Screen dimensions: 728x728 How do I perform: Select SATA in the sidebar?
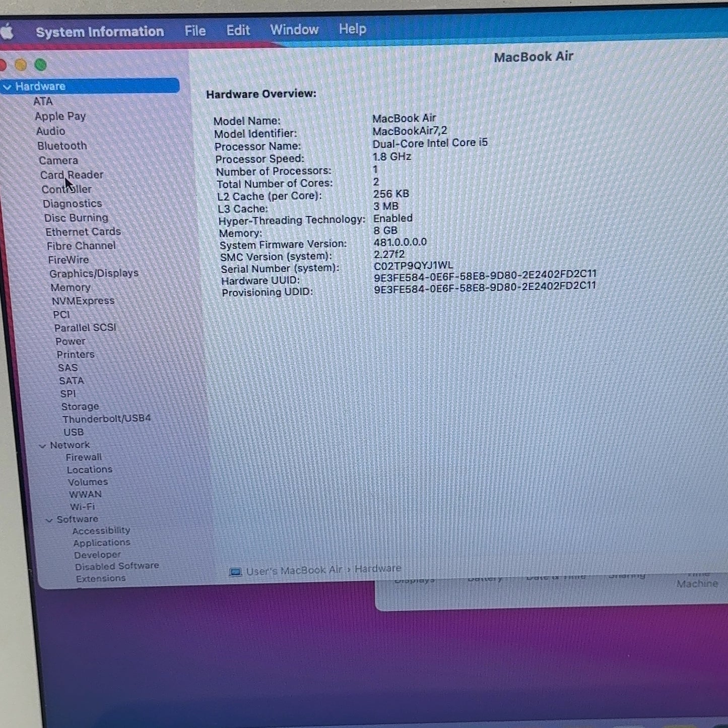[72, 381]
